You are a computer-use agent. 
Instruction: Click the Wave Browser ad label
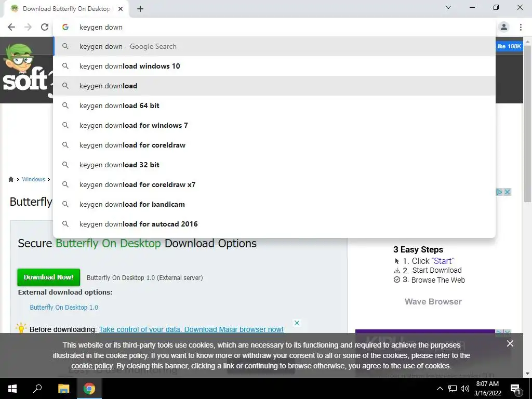click(x=433, y=302)
